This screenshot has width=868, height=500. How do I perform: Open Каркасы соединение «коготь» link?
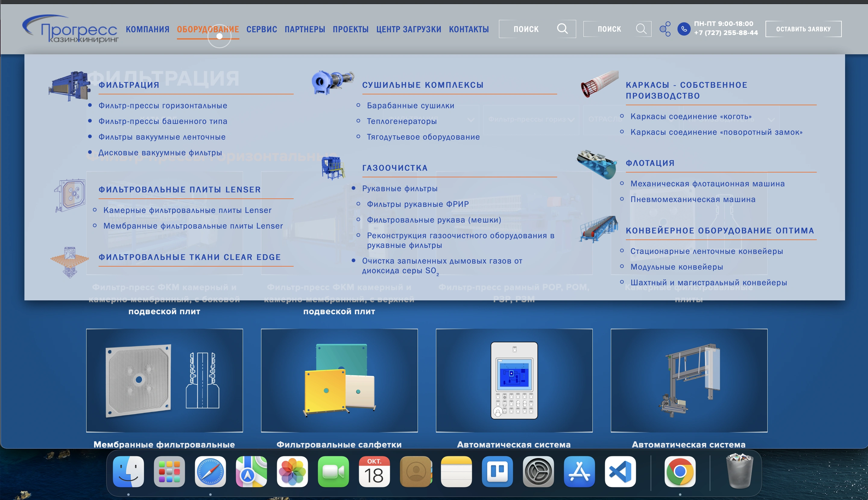click(x=691, y=116)
